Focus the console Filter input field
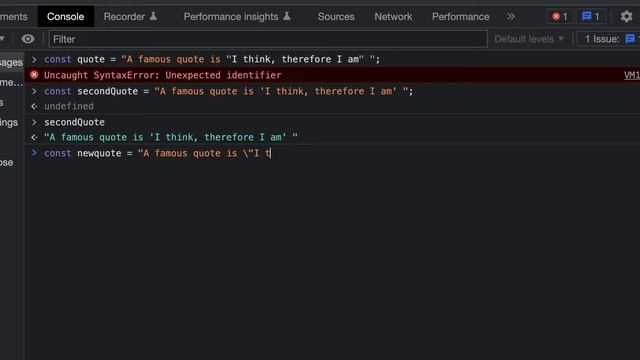The height and width of the screenshot is (360, 640). tap(268, 39)
